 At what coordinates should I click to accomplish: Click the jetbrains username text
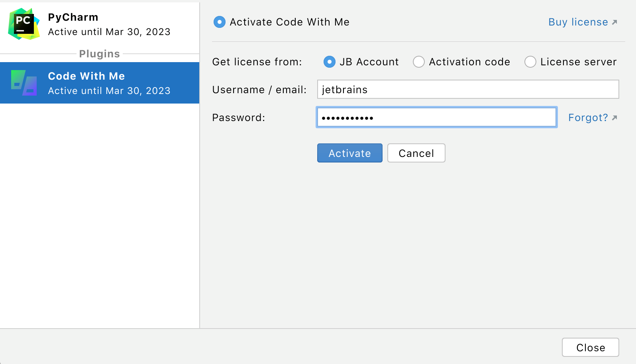point(344,90)
